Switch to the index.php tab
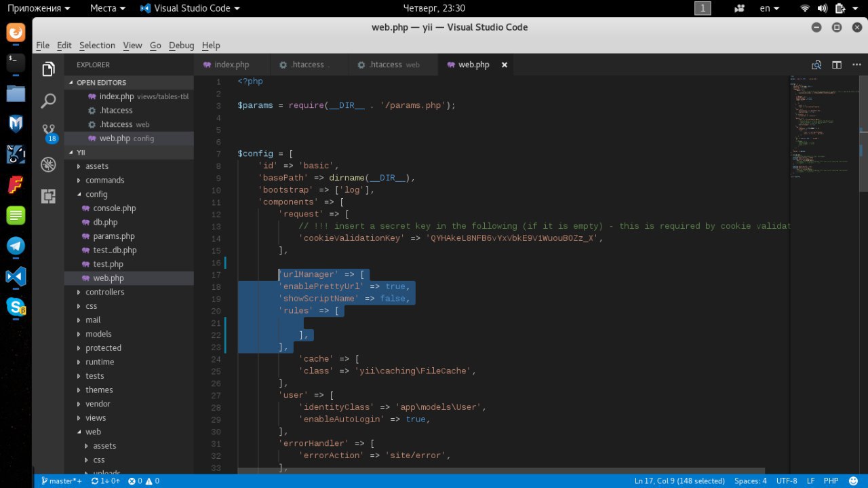This screenshot has height=488, width=868. (x=231, y=64)
